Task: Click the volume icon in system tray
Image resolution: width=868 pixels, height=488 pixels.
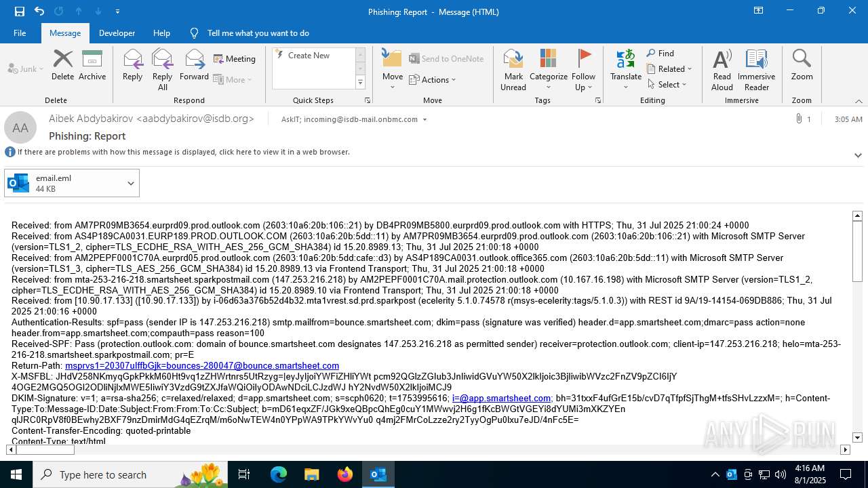Action: click(x=781, y=474)
